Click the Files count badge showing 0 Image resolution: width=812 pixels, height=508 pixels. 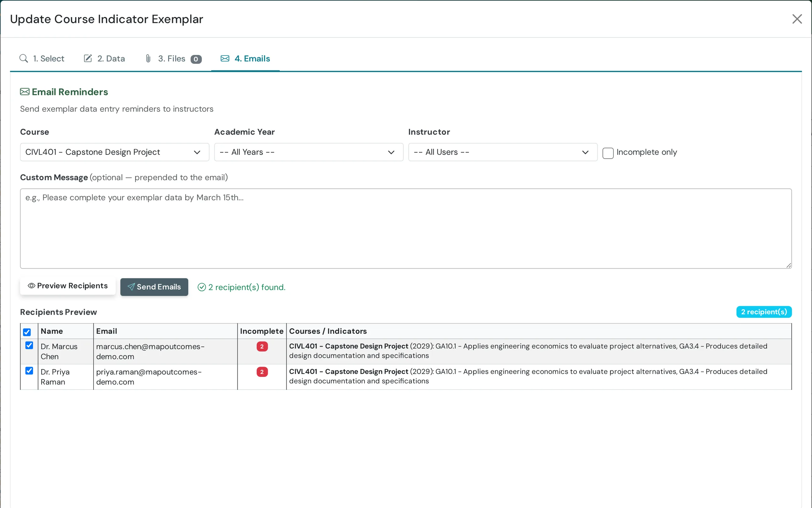click(x=196, y=59)
